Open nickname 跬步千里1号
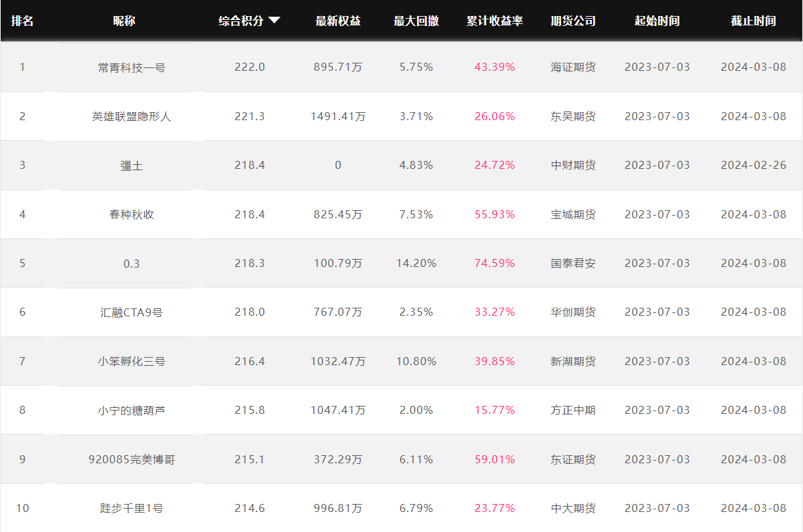The width and height of the screenshot is (803, 532). point(132,509)
